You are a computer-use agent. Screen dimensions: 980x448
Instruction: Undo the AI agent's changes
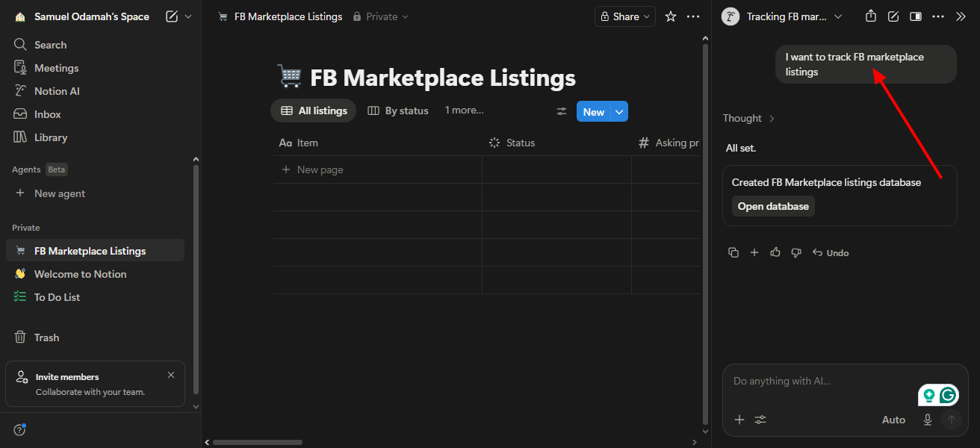[x=830, y=252]
